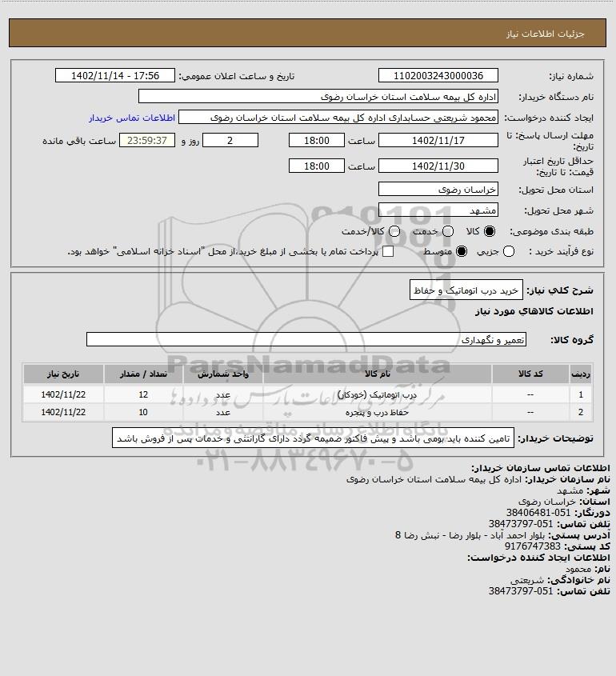Click the general description خرید درب اتوماتیک و حفاظ

(x=466, y=290)
